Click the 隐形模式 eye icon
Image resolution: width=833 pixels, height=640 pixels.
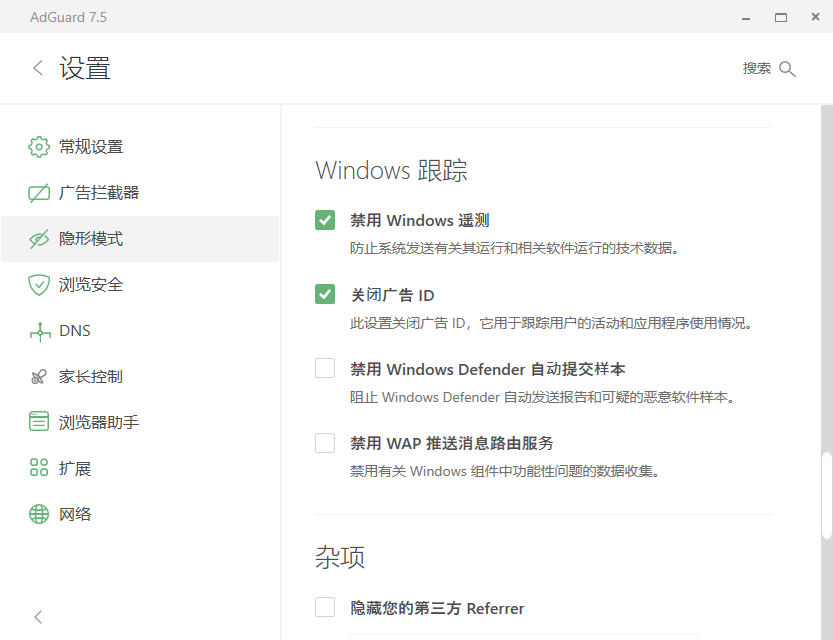(39, 239)
